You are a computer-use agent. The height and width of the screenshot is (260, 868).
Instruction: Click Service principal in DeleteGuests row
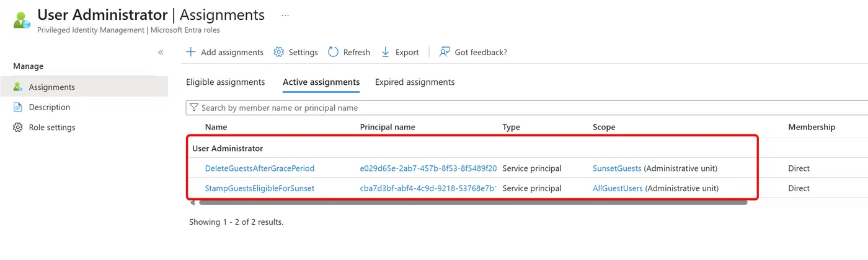pyautogui.click(x=532, y=168)
